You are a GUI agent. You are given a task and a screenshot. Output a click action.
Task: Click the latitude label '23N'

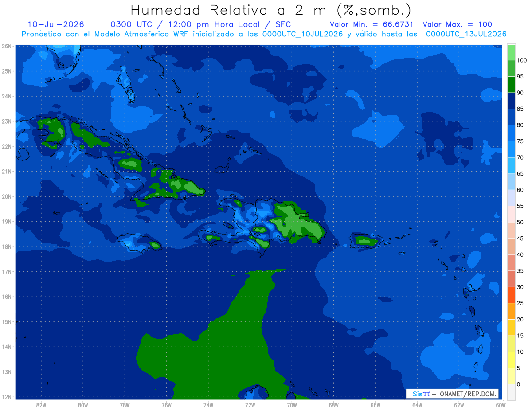(7, 121)
